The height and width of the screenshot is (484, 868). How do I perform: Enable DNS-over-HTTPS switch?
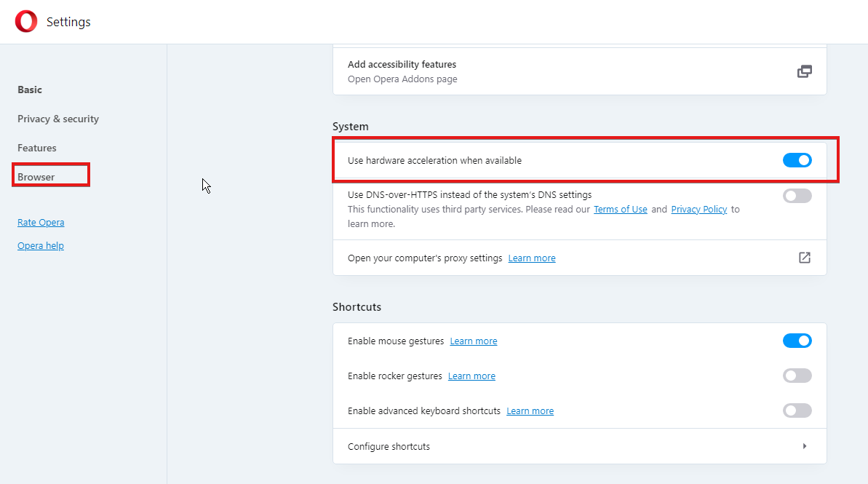[x=797, y=196]
